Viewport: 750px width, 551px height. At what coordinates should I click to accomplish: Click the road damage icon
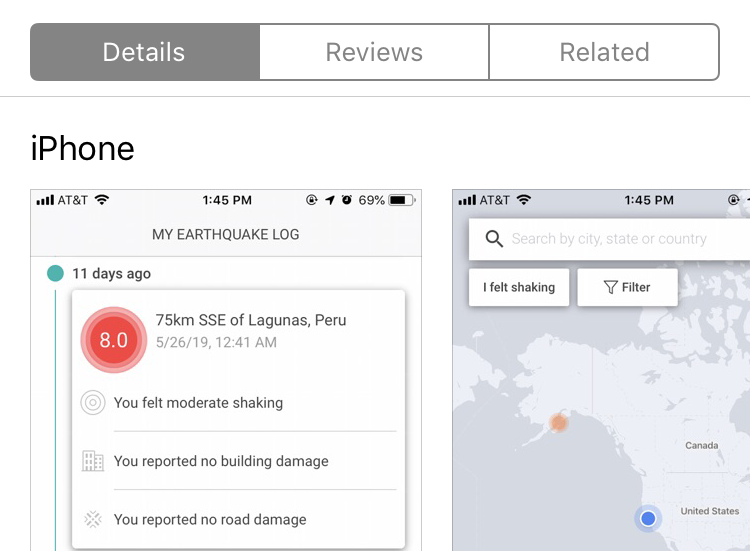[93, 519]
